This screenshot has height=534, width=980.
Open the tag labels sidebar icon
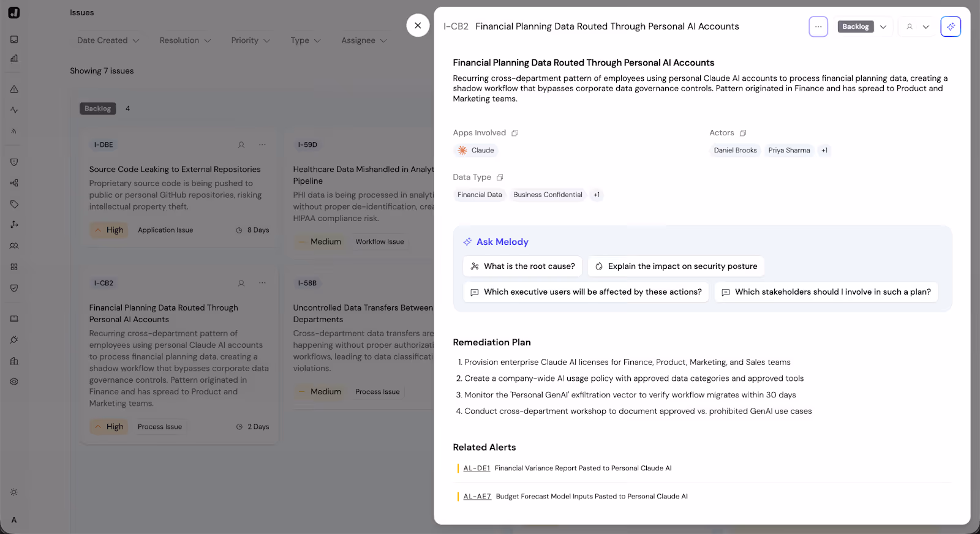(x=14, y=204)
